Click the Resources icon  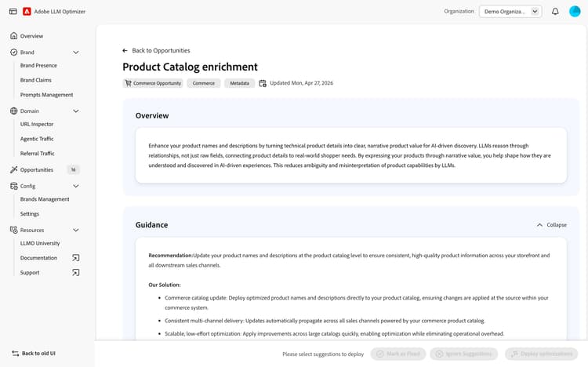[x=14, y=230]
